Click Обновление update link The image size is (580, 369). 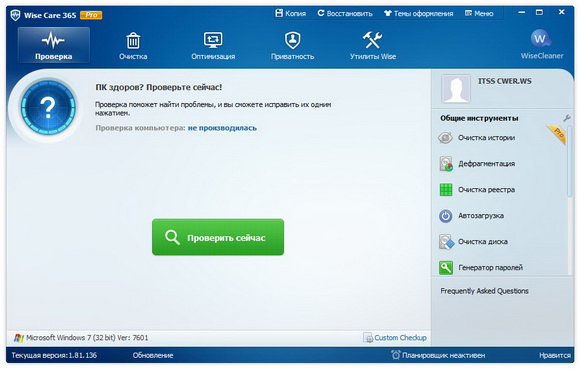(x=153, y=355)
